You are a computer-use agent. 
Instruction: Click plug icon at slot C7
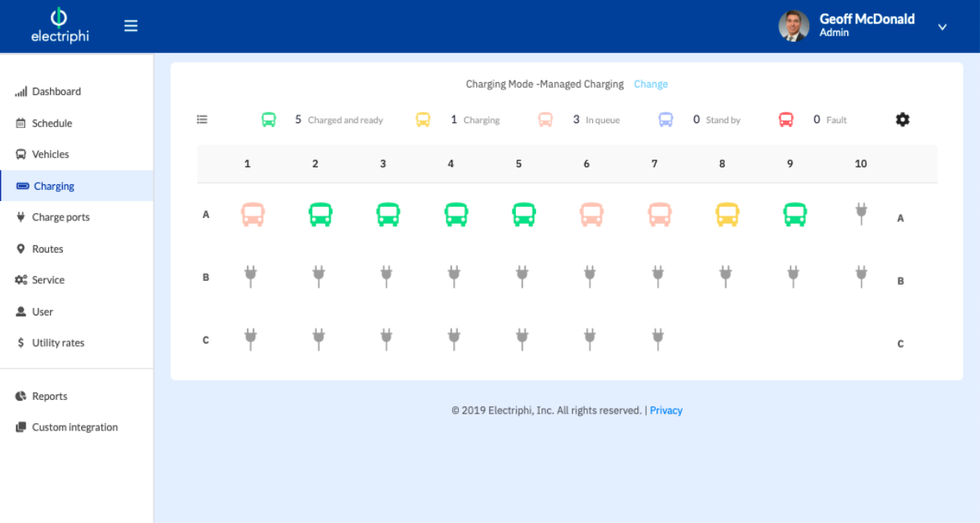coord(658,340)
